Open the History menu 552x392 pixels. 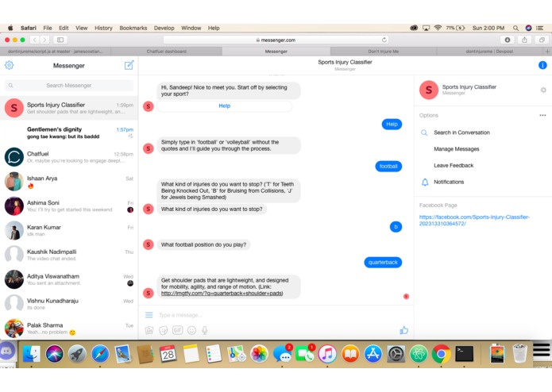click(x=103, y=28)
